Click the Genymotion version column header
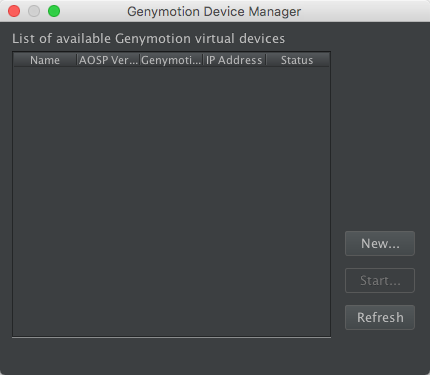Viewport: 430px width, 375px height. point(171,60)
